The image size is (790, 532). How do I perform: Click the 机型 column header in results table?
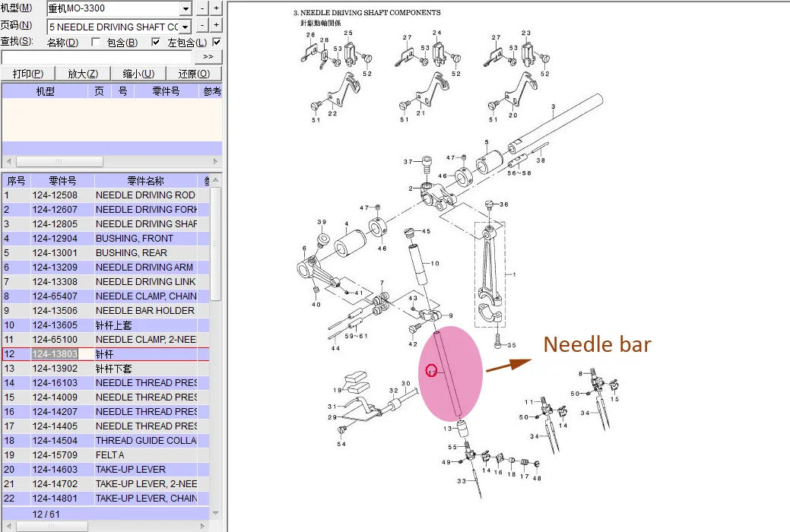[x=45, y=91]
